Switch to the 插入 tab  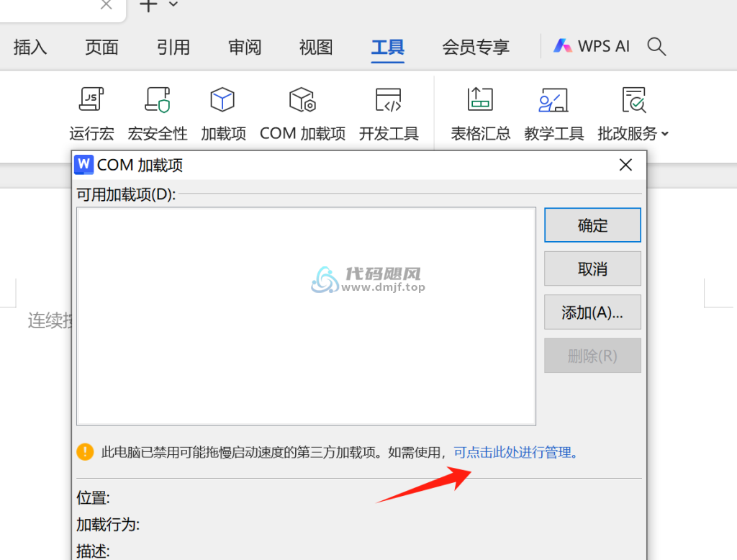tap(30, 47)
